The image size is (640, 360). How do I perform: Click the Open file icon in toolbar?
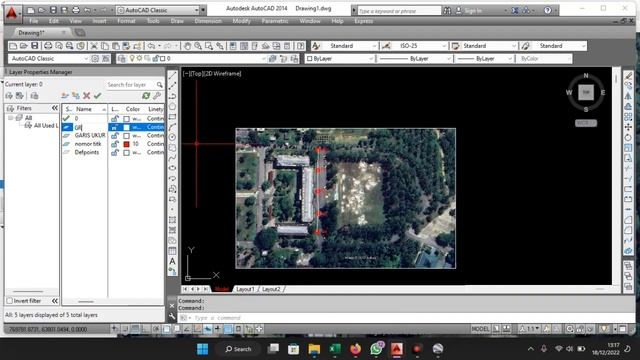click(23, 46)
